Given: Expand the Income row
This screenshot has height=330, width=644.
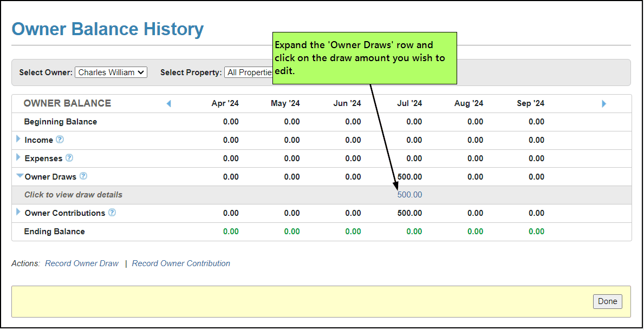Looking at the screenshot, I should (18, 139).
